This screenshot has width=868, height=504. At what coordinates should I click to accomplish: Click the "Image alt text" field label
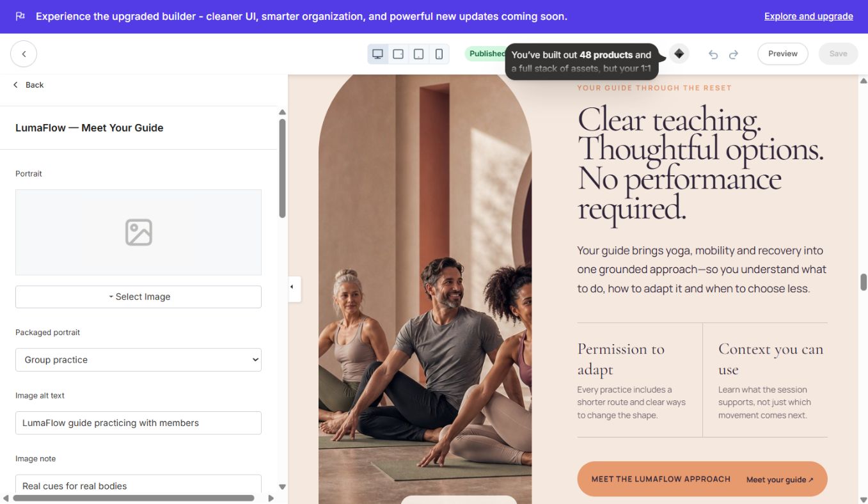coord(40,395)
